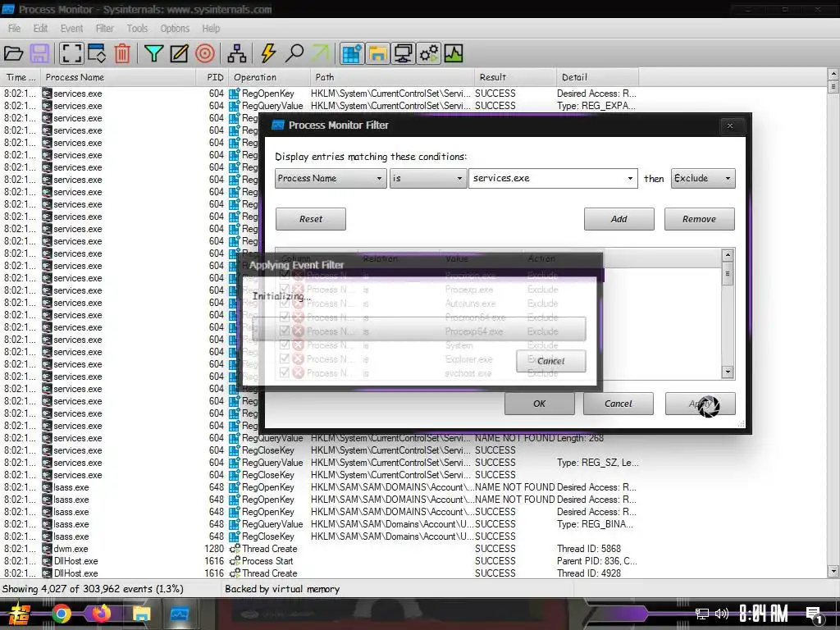Click the lightning bolt toolbar icon

coord(268,53)
